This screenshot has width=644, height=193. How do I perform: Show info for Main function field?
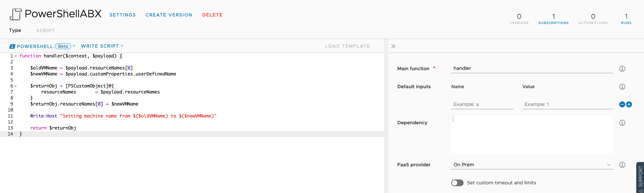[x=622, y=69]
